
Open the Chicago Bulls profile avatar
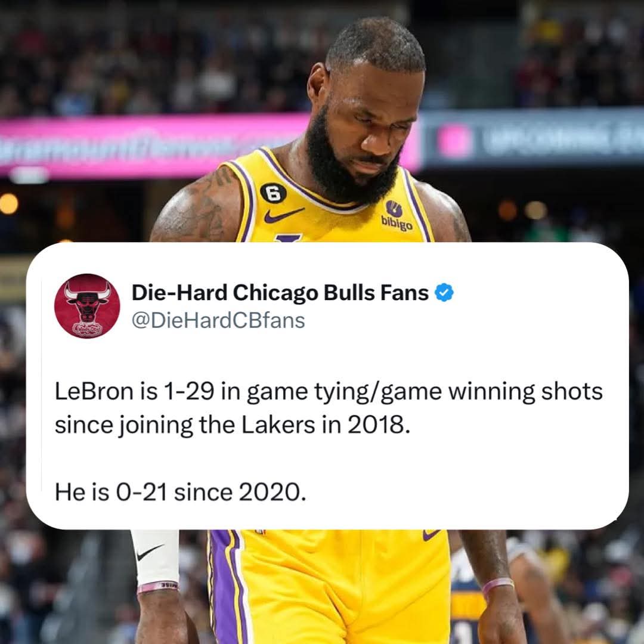87,306
